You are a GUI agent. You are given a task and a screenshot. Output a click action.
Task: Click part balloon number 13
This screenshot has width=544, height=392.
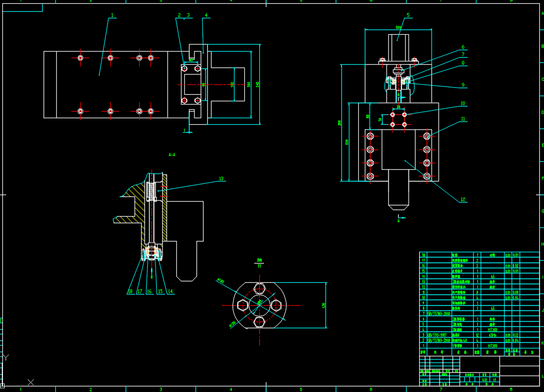pos(222,178)
